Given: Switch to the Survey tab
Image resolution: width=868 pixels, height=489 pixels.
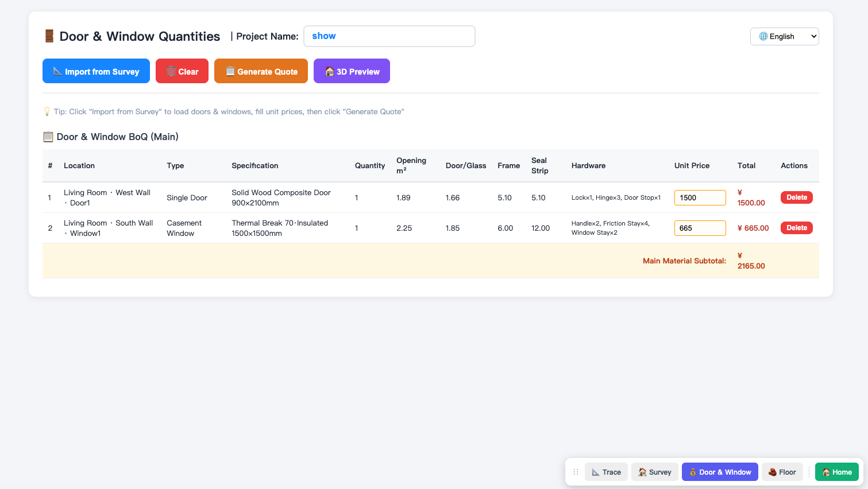Looking at the screenshot, I should point(655,472).
